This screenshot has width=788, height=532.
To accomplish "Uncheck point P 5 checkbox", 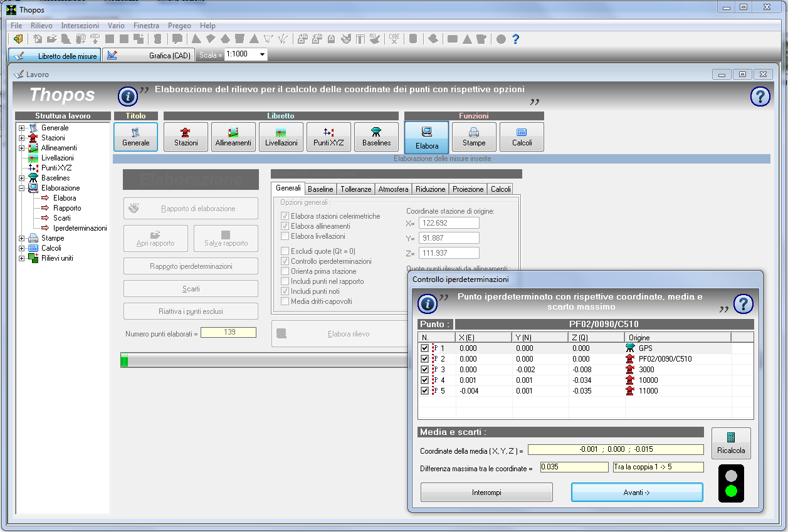I will [425, 390].
